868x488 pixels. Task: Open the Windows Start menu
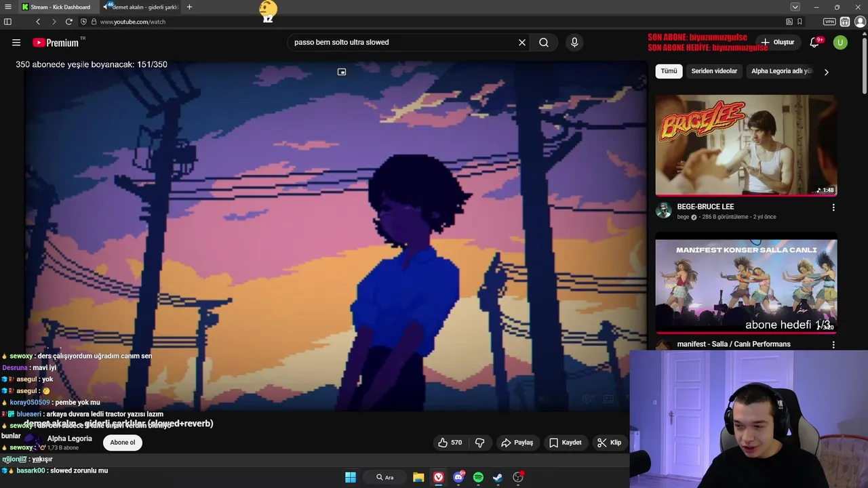pyautogui.click(x=351, y=477)
